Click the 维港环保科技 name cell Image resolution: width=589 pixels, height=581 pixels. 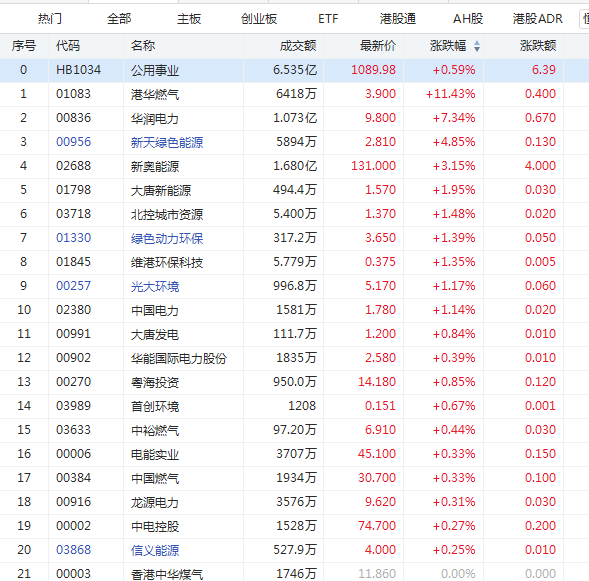pyautogui.click(x=167, y=262)
